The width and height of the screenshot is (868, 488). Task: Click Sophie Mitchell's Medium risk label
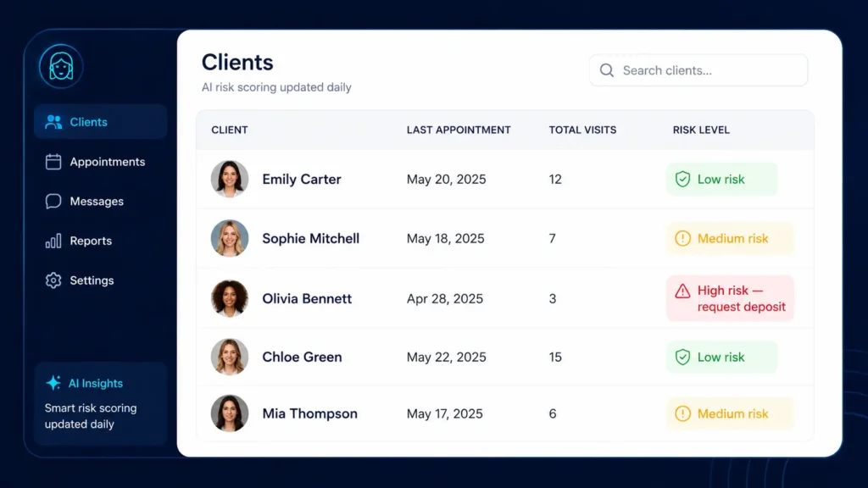tap(733, 238)
